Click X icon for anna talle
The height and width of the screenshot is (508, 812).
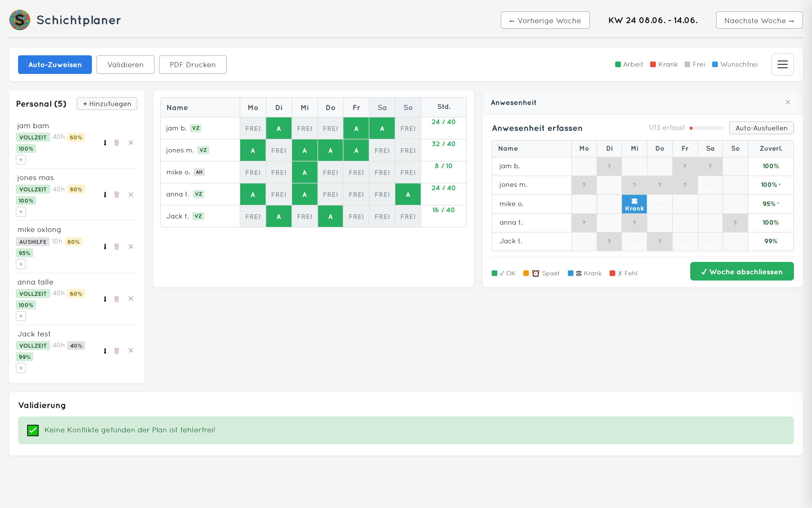(131, 299)
